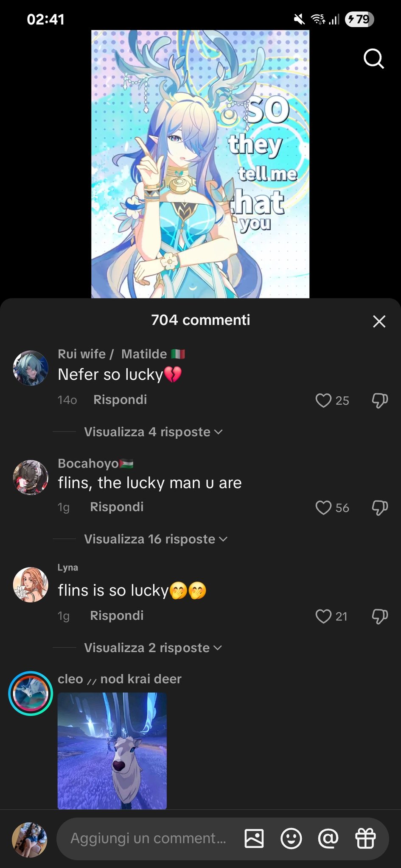Reply to Rui wife / Matilde via Rispondi

pos(120,400)
